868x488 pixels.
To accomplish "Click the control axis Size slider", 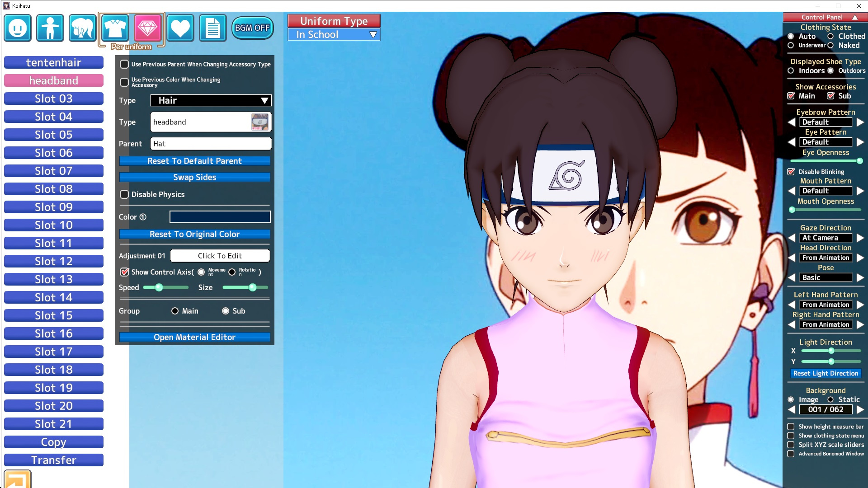I will (x=245, y=287).
